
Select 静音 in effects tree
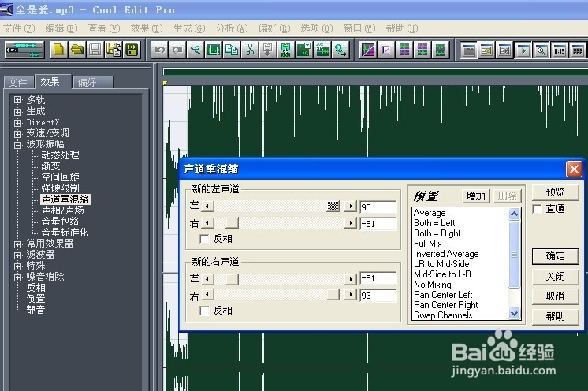point(35,310)
